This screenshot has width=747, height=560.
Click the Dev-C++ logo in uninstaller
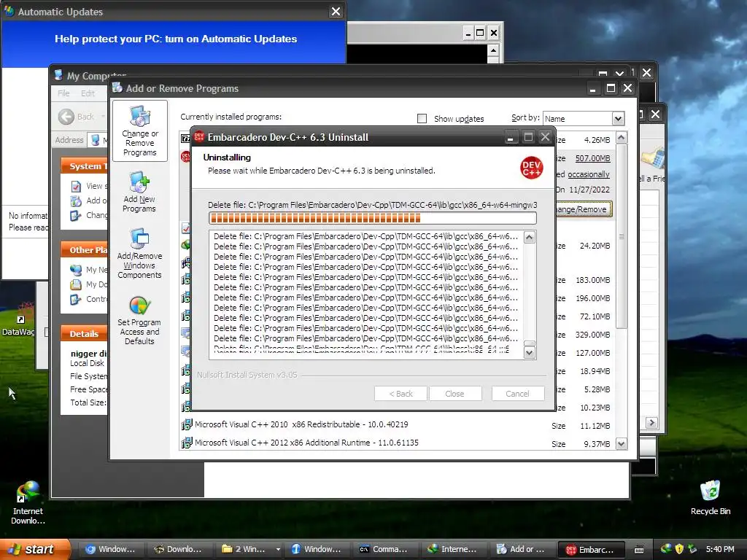click(x=531, y=168)
